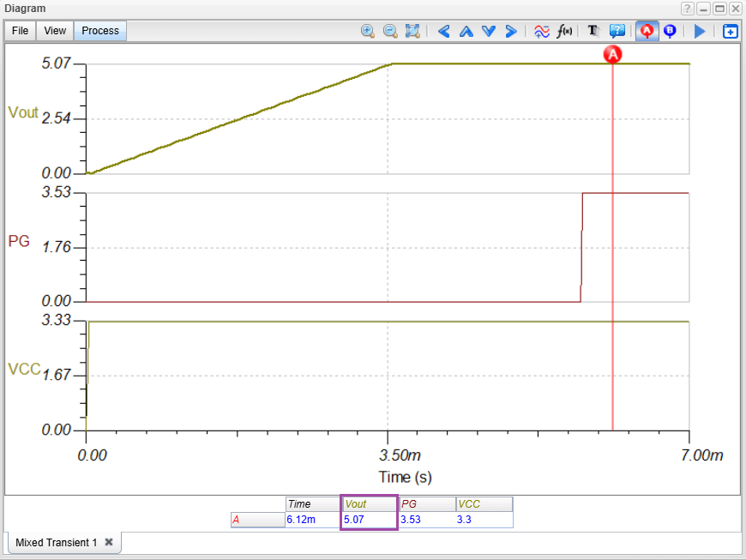This screenshot has height=560, width=746.
Task: Select the text annotation T tool
Action: click(x=593, y=31)
